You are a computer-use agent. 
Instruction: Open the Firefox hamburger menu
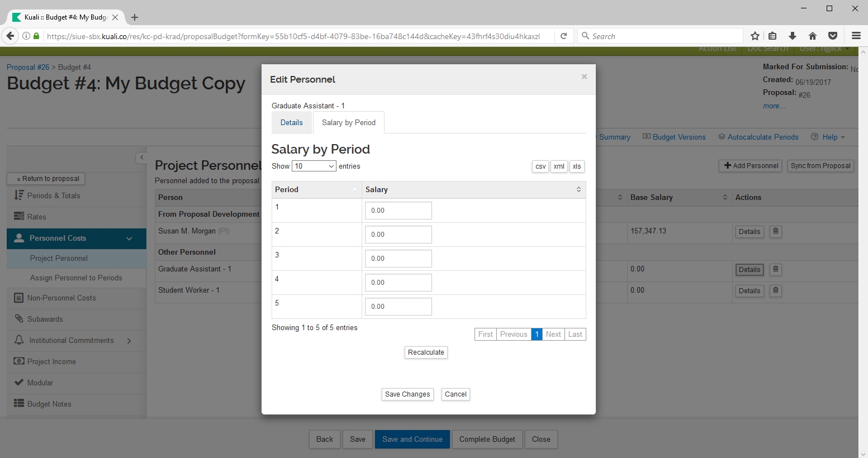point(856,36)
